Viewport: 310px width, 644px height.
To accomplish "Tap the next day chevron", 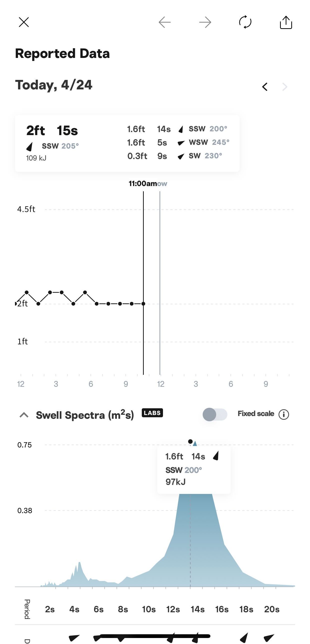I will click(285, 87).
